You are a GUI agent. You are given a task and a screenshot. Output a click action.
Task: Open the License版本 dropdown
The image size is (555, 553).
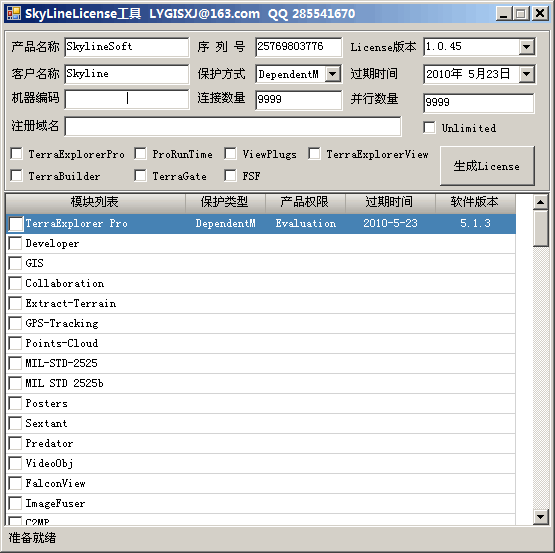pos(526,47)
